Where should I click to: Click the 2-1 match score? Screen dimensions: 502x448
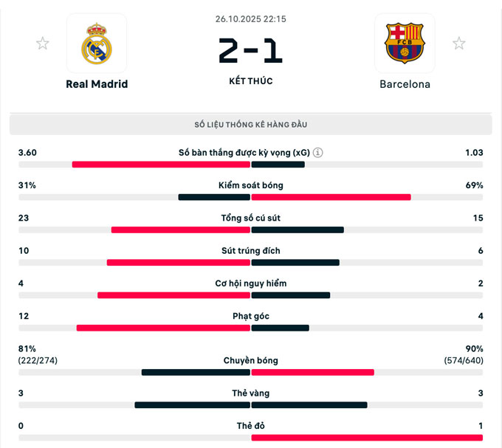(x=251, y=52)
